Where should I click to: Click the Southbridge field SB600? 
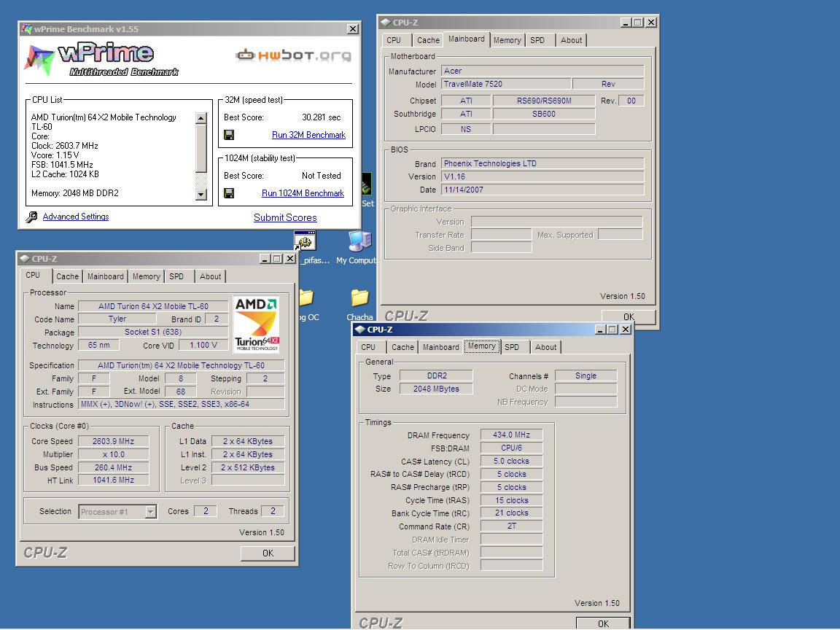tap(544, 114)
